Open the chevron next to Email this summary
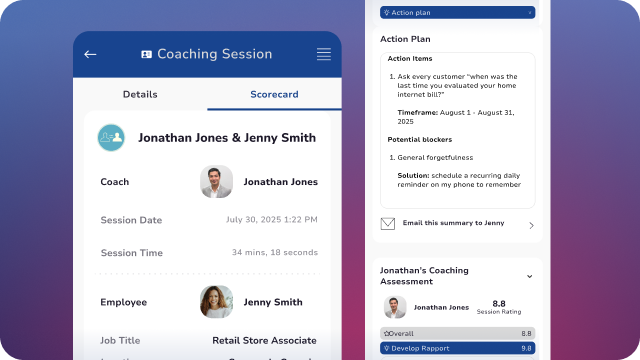Viewport: 640px width, 360px height. tap(531, 225)
